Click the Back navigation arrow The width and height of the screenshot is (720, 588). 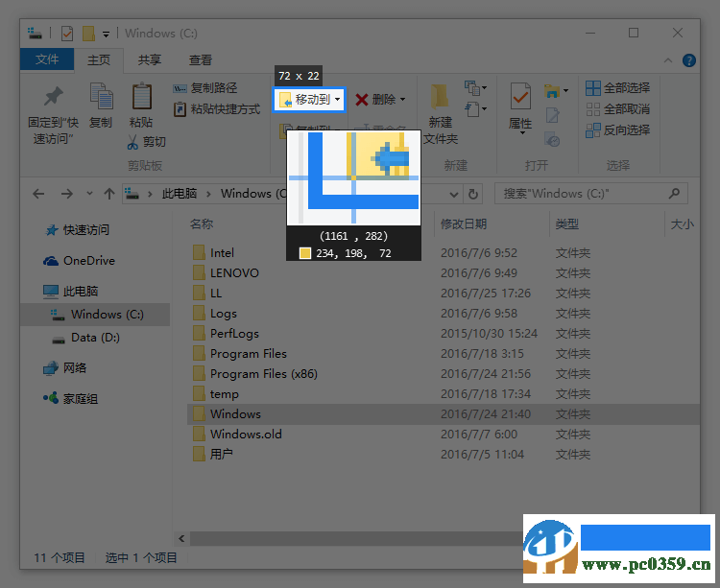tap(38, 194)
